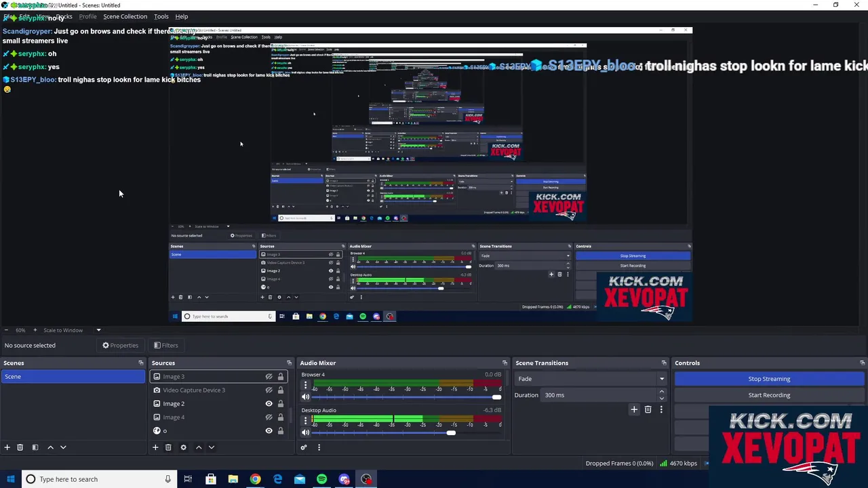This screenshot has width=868, height=488.
Task: Move source down in Sources panel
Action: tap(212, 447)
